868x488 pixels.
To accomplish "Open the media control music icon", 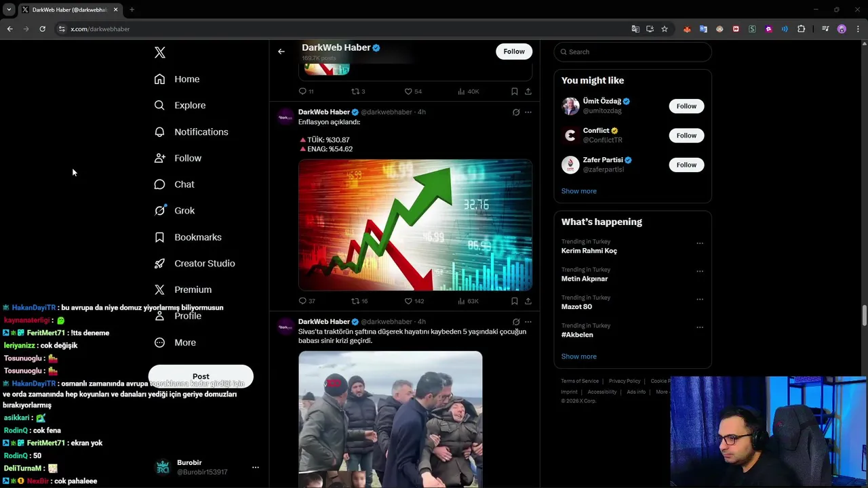I will pos(825,29).
